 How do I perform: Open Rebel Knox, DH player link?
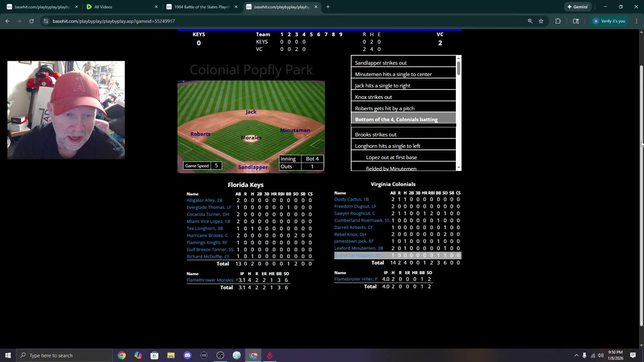pos(350,234)
